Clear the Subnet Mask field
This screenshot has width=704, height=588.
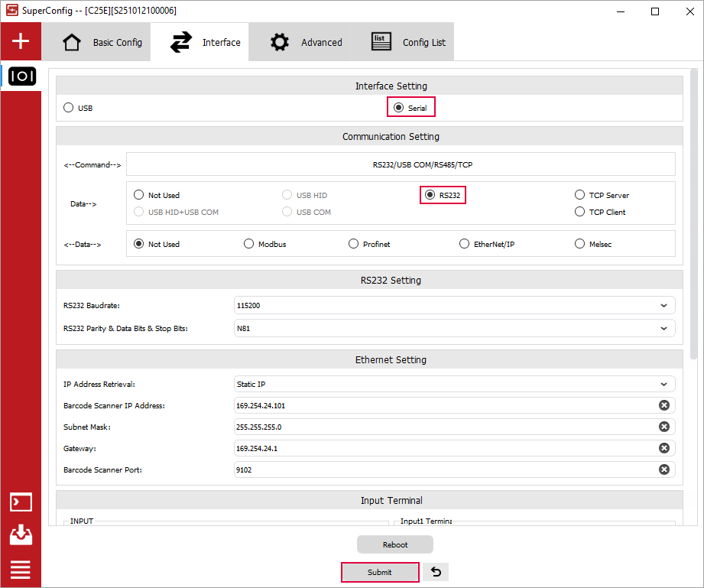pos(663,427)
